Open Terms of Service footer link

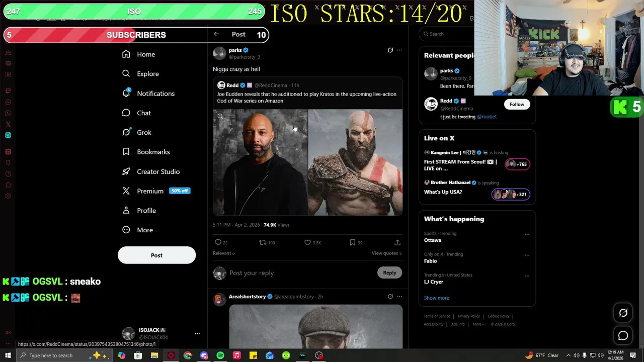point(437,316)
